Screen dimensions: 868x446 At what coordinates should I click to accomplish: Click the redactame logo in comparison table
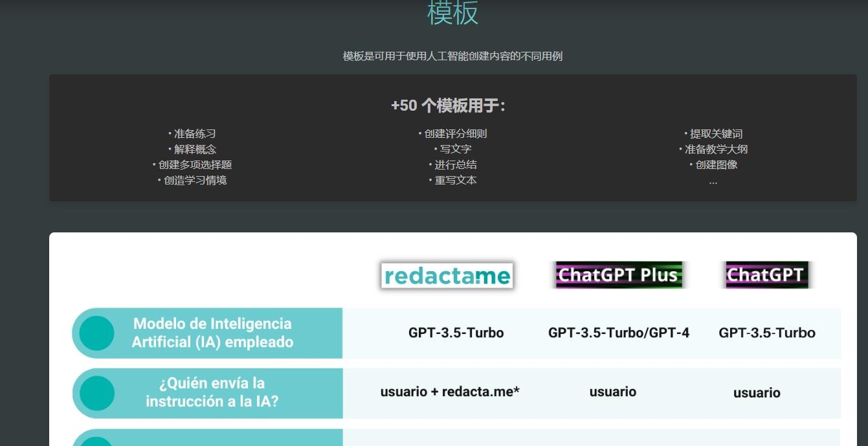447,276
